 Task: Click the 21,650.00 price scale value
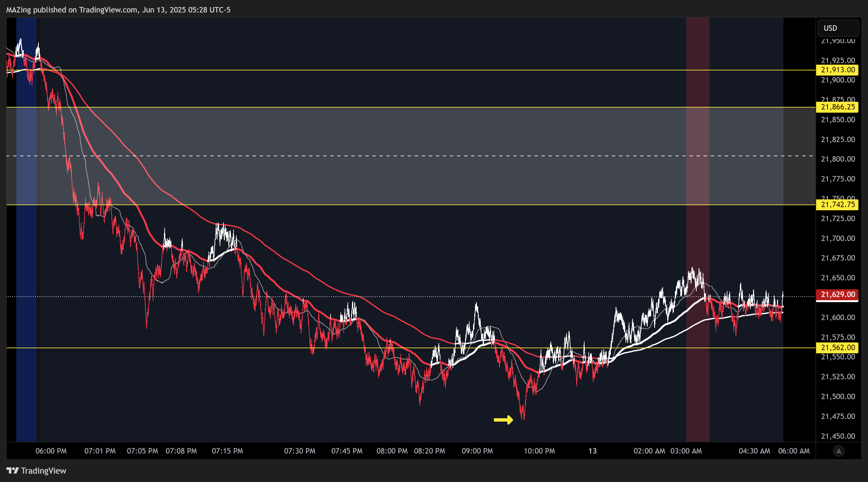coord(838,278)
